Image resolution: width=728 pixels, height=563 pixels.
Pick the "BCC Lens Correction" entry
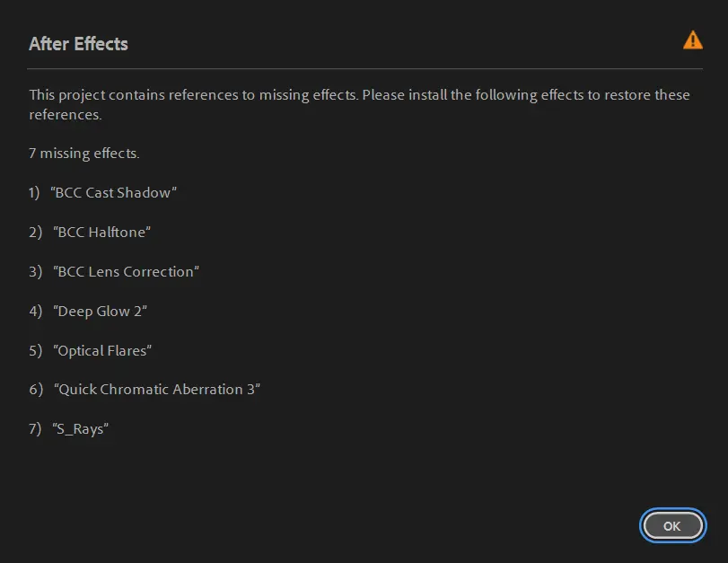click(x=126, y=272)
